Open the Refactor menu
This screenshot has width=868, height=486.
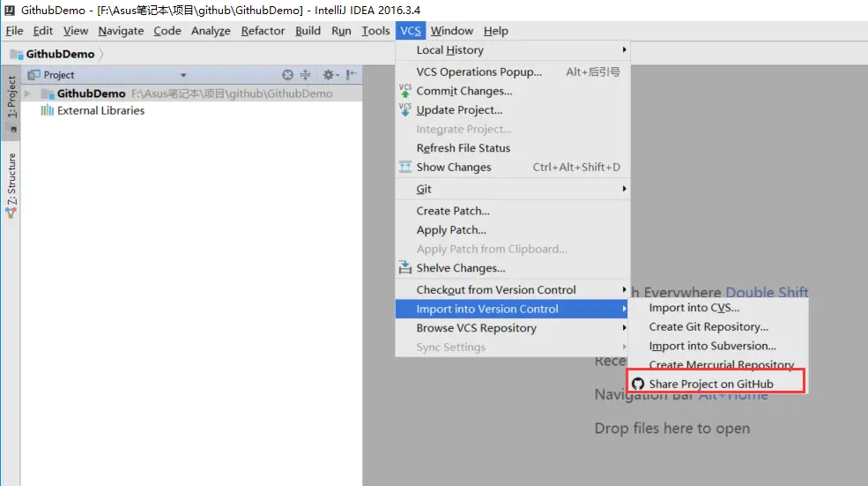tap(263, 31)
